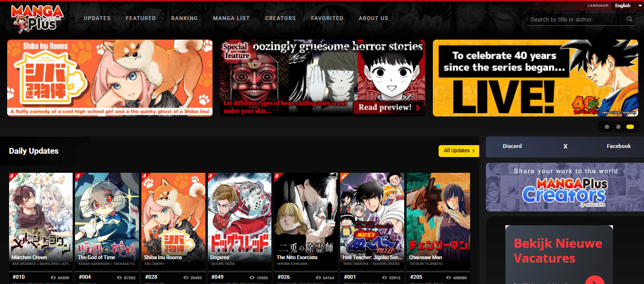Screen dimensions: 644x284
Task: Open the Bekijk Nieuwe Vacatures advertisement
Action: (x=559, y=255)
